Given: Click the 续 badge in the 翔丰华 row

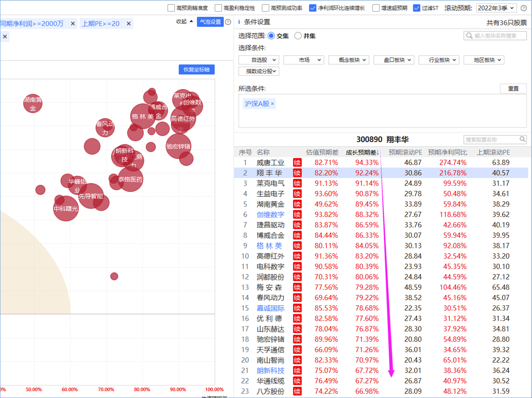Looking at the screenshot, I should (297, 173).
